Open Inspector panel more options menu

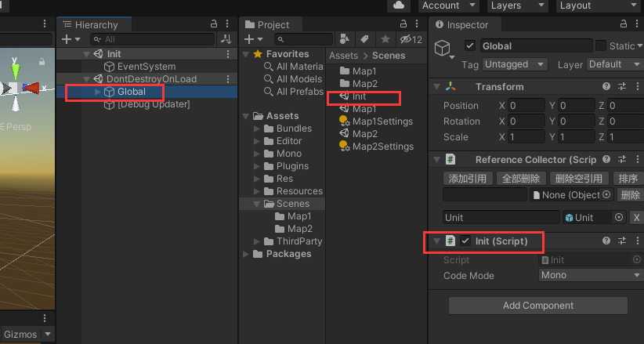(x=637, y=24)
